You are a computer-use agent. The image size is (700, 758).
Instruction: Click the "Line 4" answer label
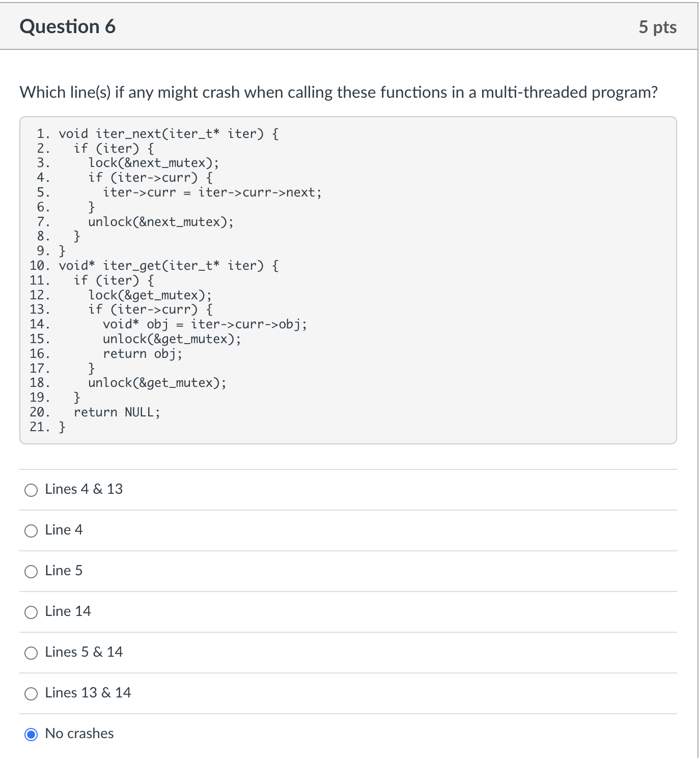[x=63, y=530]
